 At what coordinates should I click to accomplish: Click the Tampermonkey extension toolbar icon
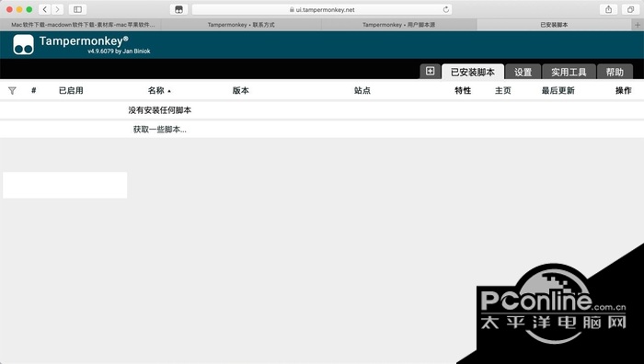tap(178, 9)
